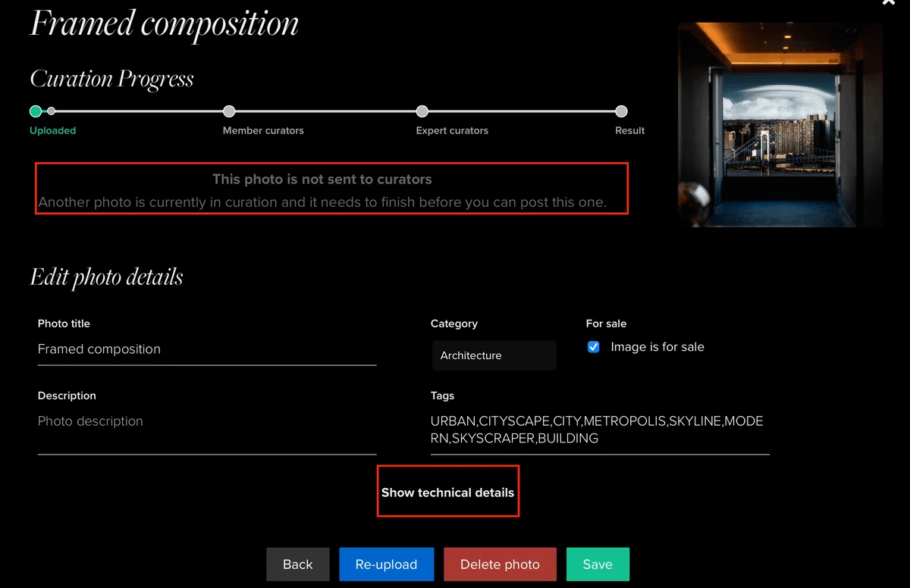Click the Framed composition page heading
The width and height of the screenshot is (910, 588).
[164, 23]
